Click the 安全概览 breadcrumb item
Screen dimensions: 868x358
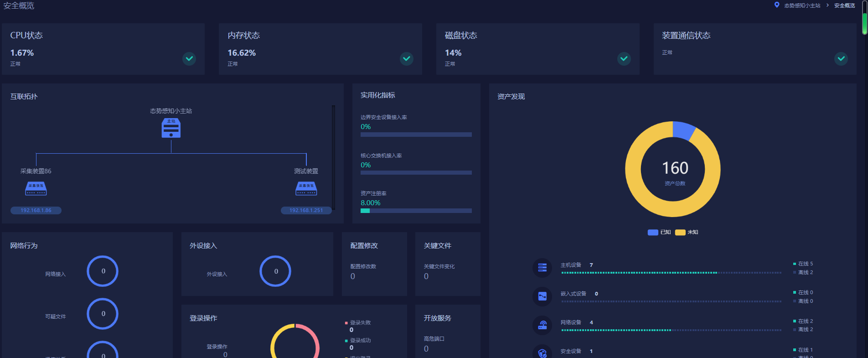845,5
